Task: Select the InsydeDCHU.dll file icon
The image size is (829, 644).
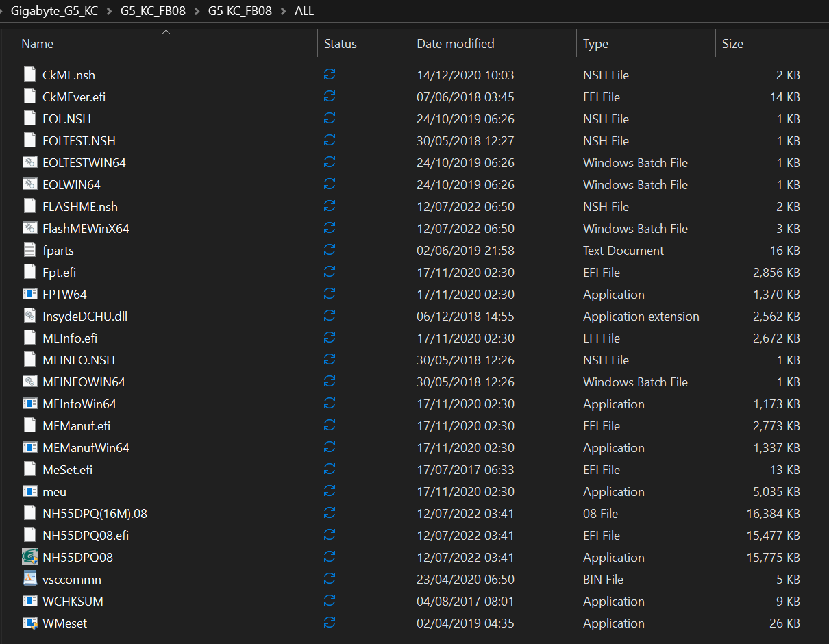Action: pos(29,316)
